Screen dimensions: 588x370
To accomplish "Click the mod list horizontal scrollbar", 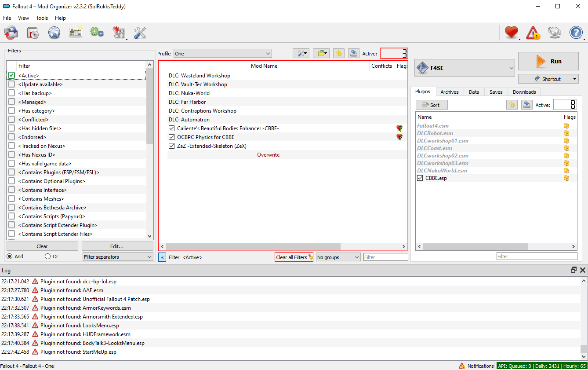I will point(253,247).
